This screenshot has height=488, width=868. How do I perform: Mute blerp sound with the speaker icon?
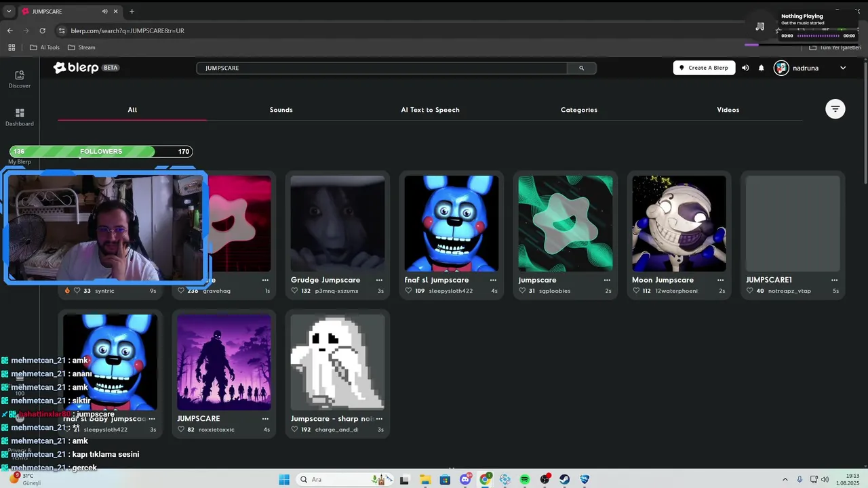point(745,68)
